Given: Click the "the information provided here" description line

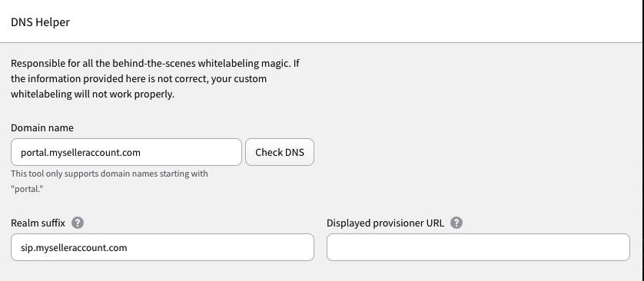Looking at the screenshot, I should (x=138, y=78).
